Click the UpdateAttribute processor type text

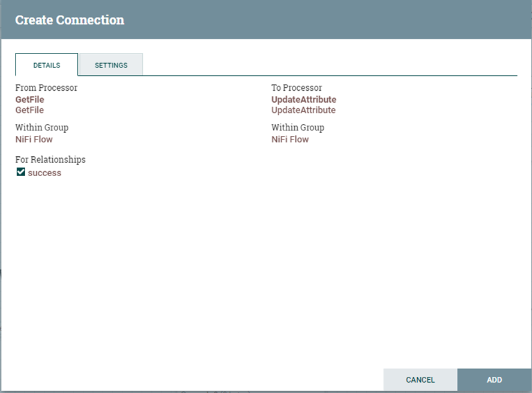point(303,110)
